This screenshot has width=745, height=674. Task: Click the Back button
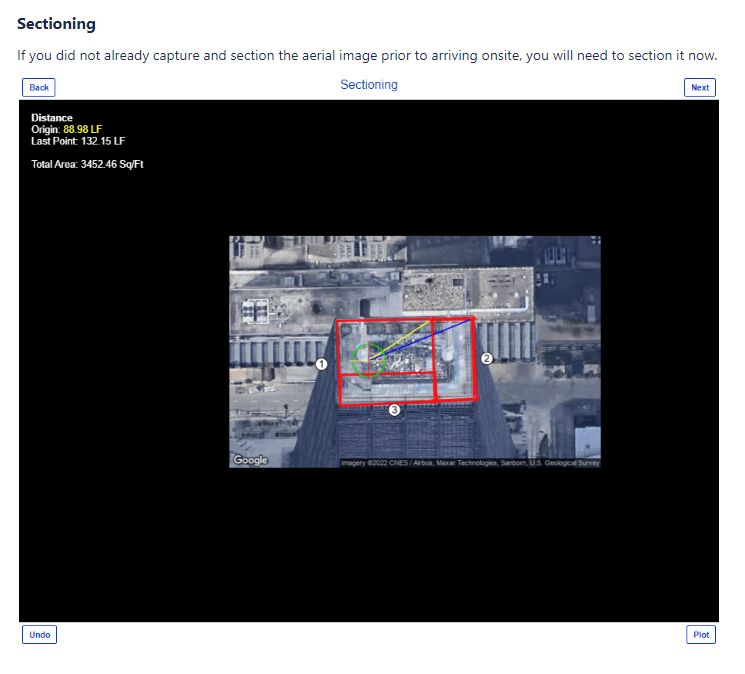point(38,88)
